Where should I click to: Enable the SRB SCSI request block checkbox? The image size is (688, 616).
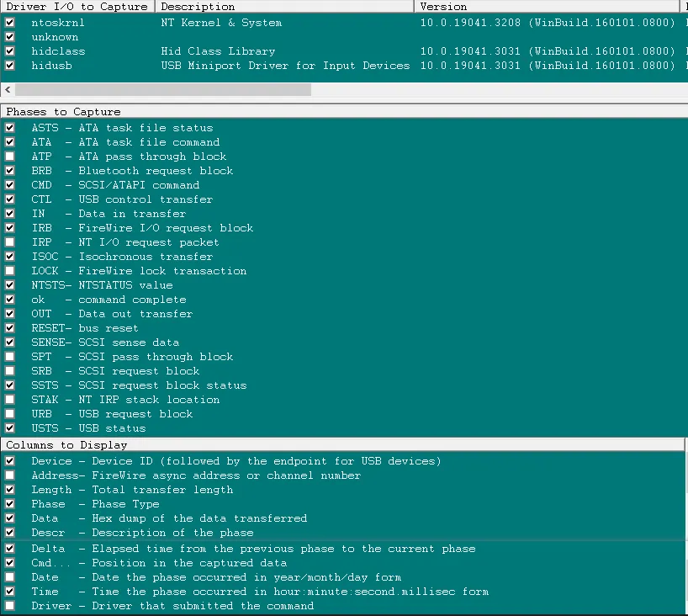[x=9, y=370]
